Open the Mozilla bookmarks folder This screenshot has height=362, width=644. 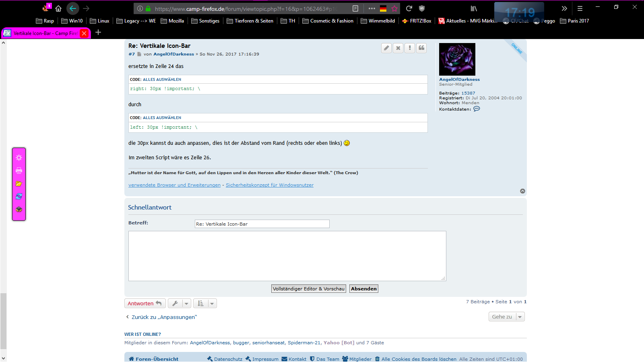[172, 21]
